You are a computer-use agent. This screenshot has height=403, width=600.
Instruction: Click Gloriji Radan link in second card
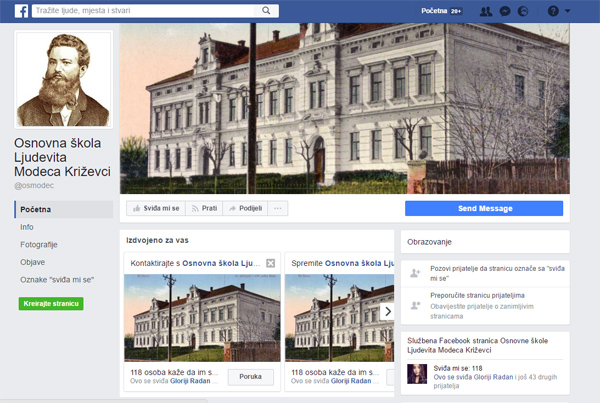tap(351, 381)
